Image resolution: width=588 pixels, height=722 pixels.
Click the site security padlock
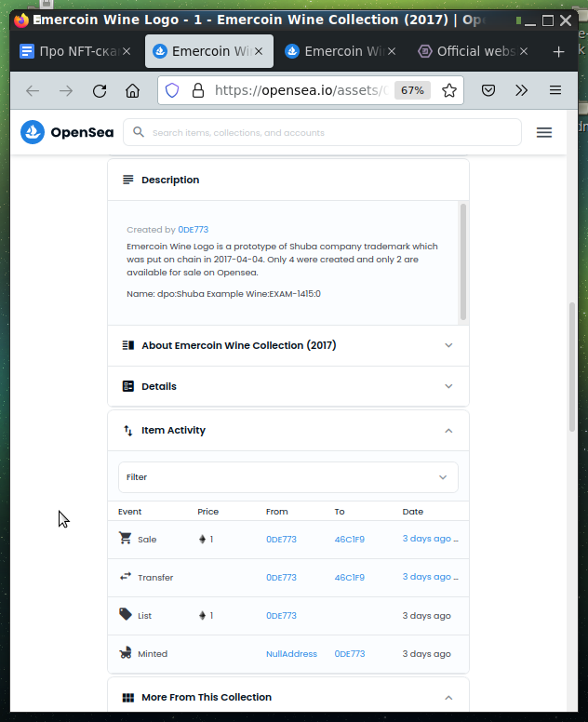point(198,90)
